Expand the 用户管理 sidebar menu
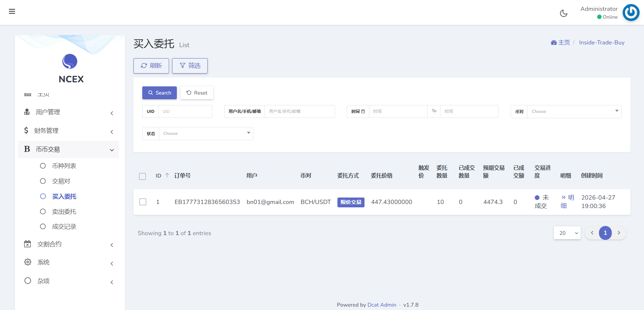 68,112
